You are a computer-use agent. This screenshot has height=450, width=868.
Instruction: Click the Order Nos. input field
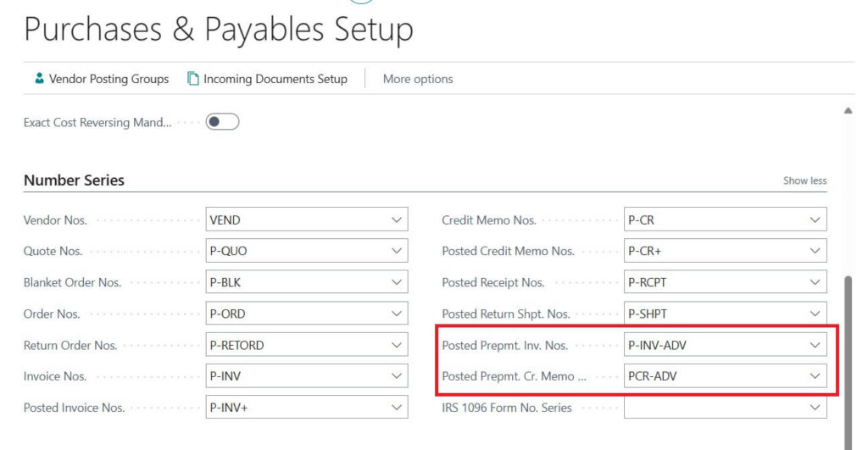pos(297,314)
